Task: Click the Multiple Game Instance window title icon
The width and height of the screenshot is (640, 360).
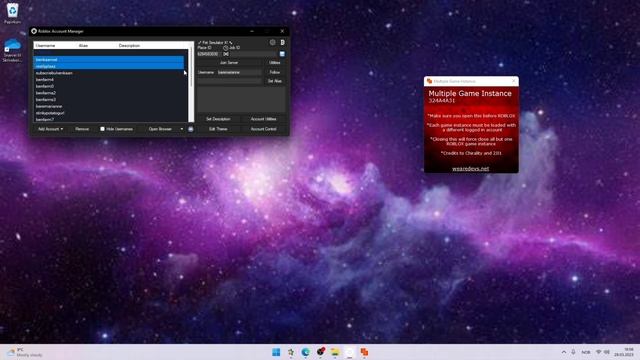Action: pos(429,81)
